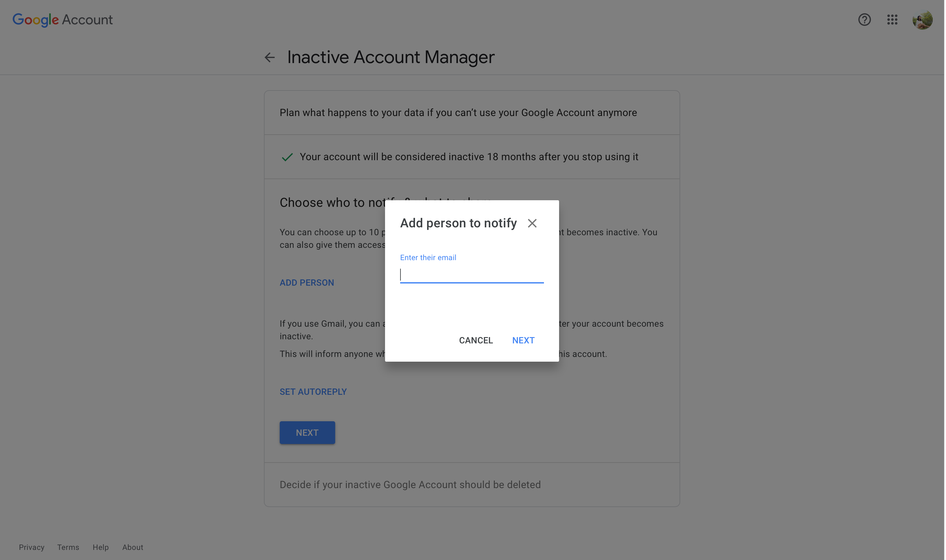Open the help question mark icon
Screen dimensions: 946x560
click(x=864, y=20)
